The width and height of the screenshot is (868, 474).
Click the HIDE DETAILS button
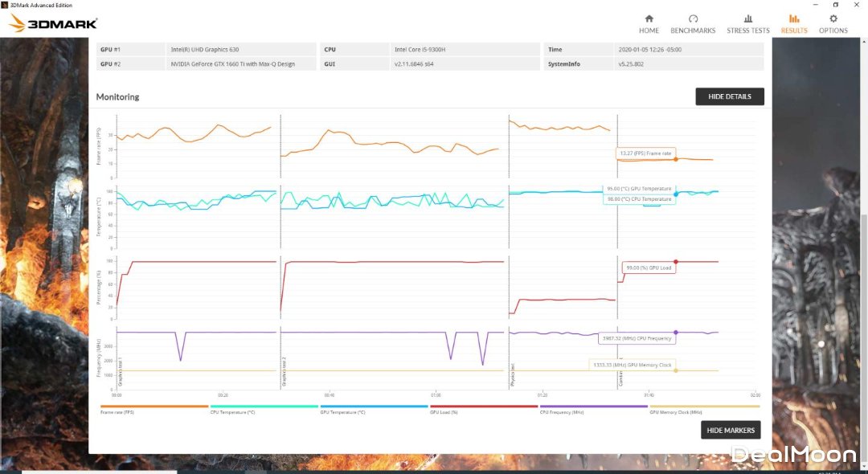[729, 96]
